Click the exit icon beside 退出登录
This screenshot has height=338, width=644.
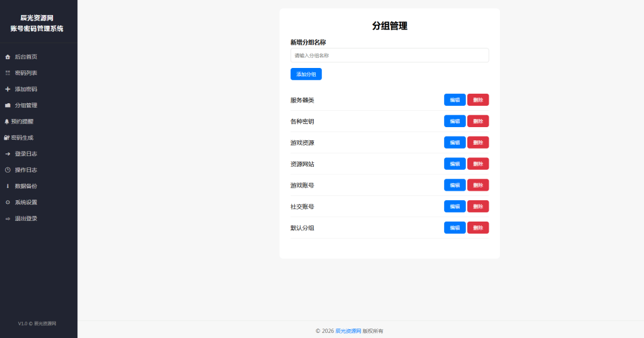tap(8, 218)
